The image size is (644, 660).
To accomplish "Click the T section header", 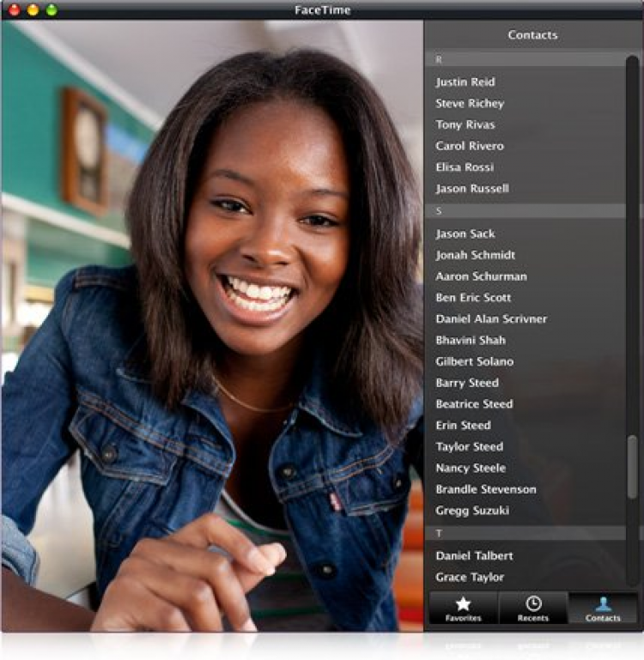I will [525, 533].
